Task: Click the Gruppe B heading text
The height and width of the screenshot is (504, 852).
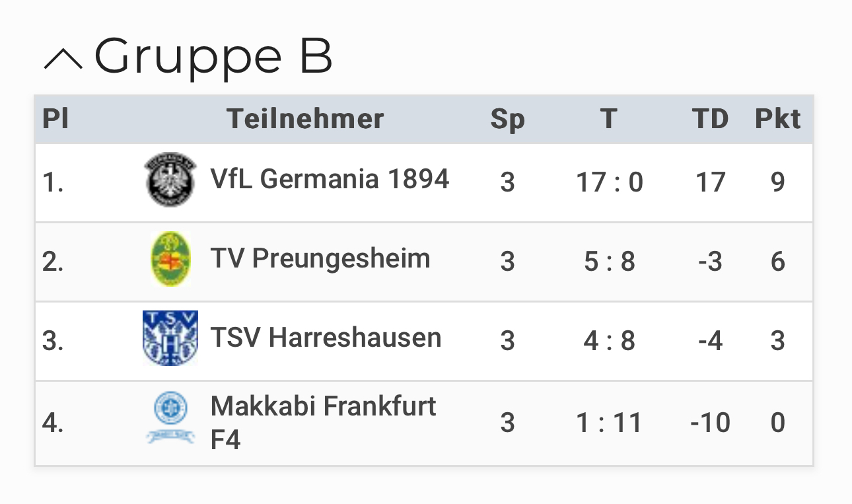Action: point(213,57)
